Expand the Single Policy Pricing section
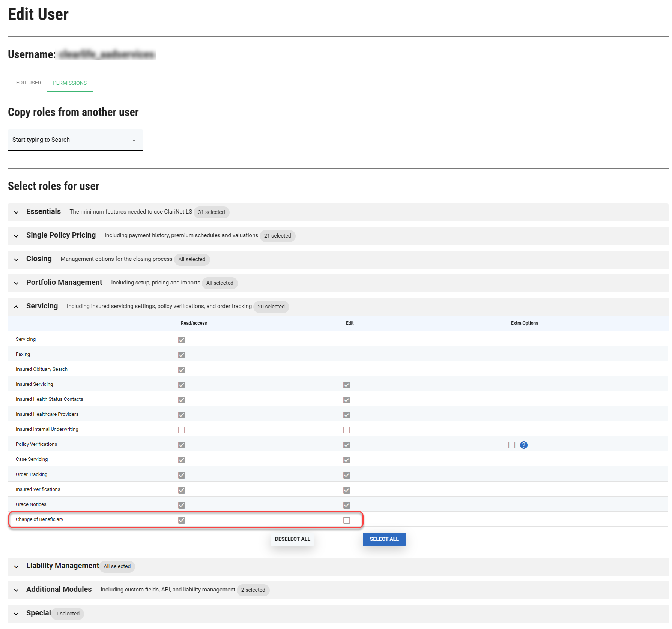Screen dimensions: 672x629 pos(16,236)
